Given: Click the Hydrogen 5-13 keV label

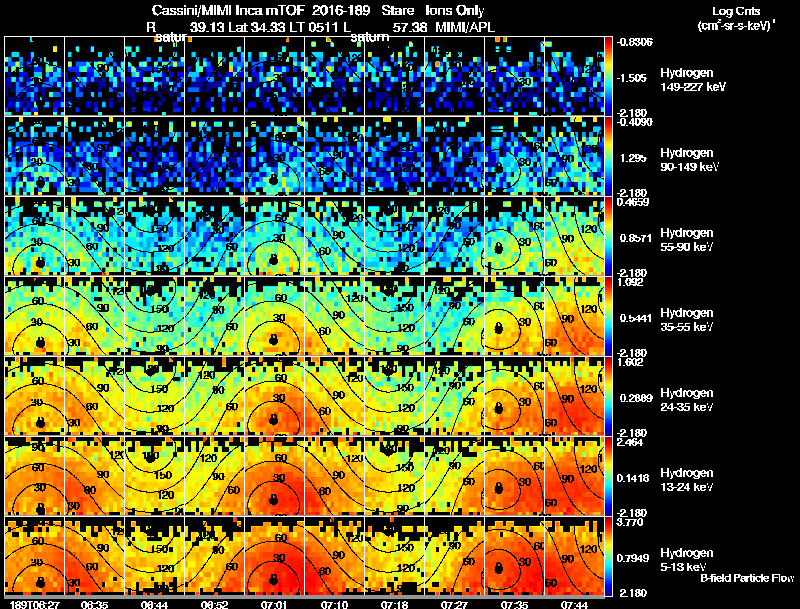Looking at the screenshot, I should [686, 560].
